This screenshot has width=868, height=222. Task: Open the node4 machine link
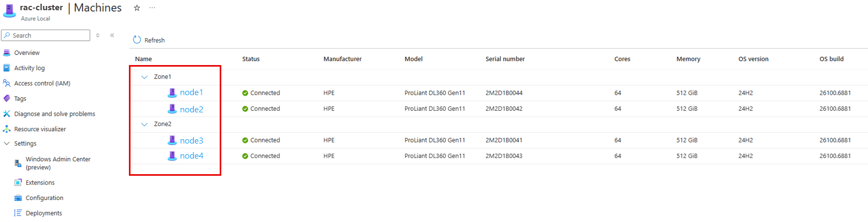point(191,156)
